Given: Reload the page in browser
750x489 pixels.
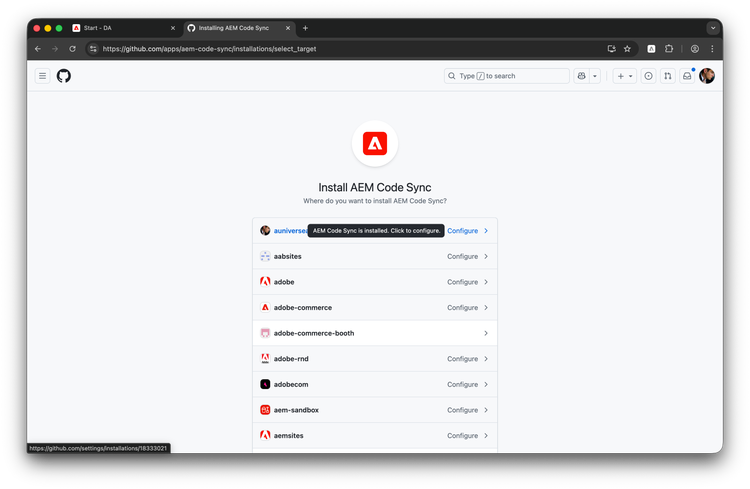Looking at the screenshot, I should click(72, 48).
